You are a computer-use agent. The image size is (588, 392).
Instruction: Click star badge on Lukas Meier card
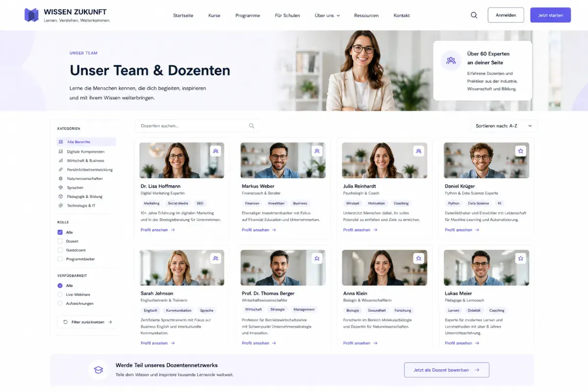(x=520, y=258)
